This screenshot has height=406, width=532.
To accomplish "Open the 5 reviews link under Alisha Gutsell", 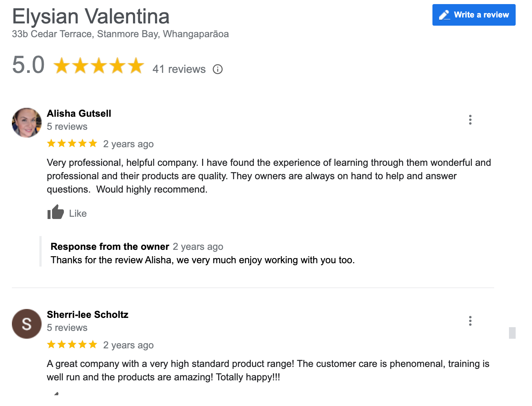I will pos(67,127).
